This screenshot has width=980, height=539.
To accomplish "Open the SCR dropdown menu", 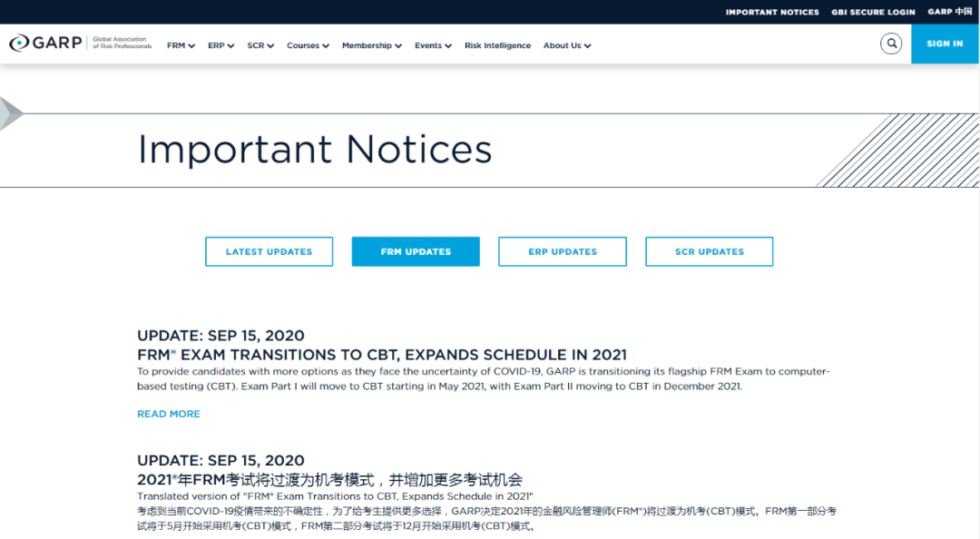I will pyautogui.click(x=260, y=45).
